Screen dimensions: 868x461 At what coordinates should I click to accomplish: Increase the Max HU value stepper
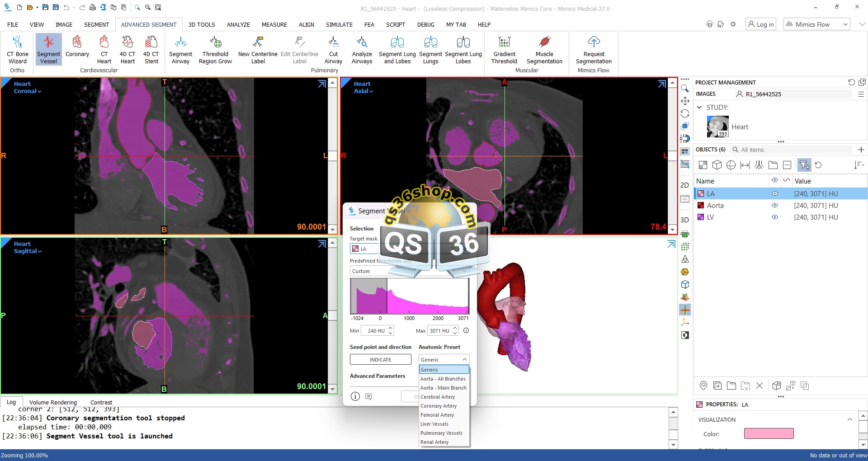click(455, 328)
